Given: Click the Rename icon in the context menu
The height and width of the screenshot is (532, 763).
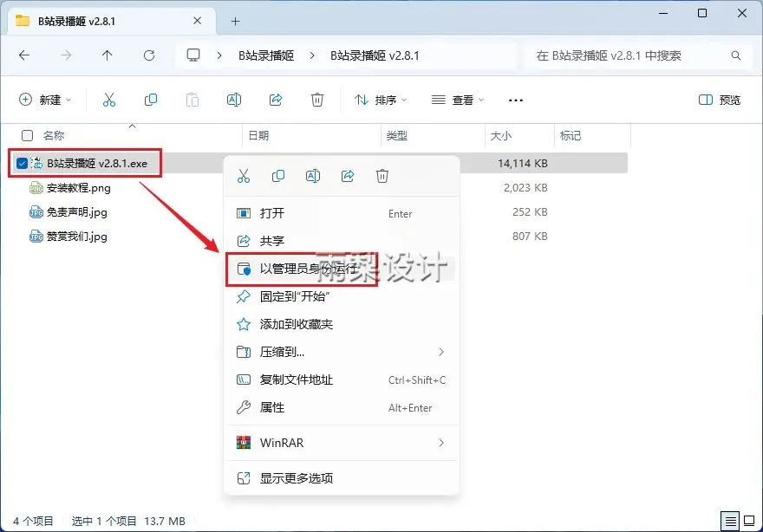Looking at the screenshot, I should point(313,176).
